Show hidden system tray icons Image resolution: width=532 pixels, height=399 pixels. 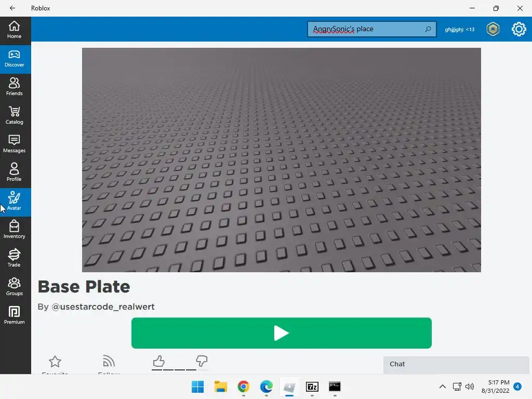(x=443, y=387)
